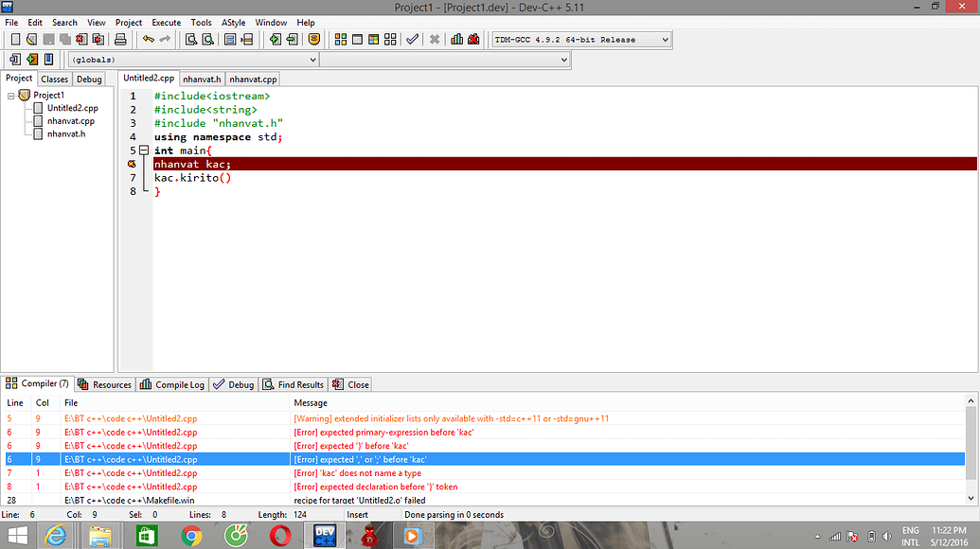Click the Go to line icon

[247, 40]
